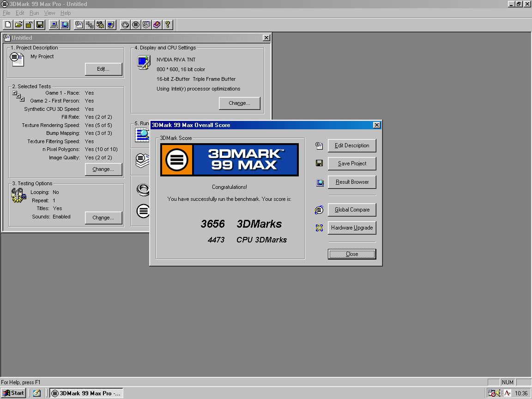Image resolution: width=532 pixels, height=399 pixels.
Task: Create a new project from toolbar
Action: click(8, 24)
